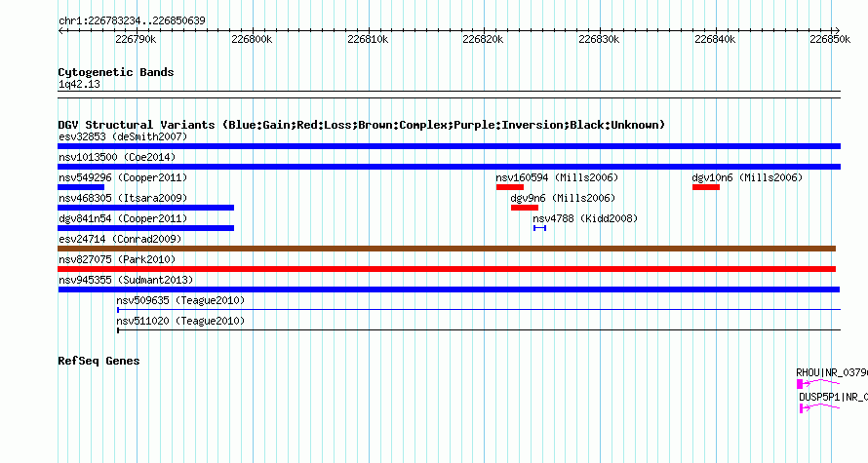The width and height of the screenshot is (868, 463).
Task: Click the 1q42.13 band label
Action: point(79,84)
